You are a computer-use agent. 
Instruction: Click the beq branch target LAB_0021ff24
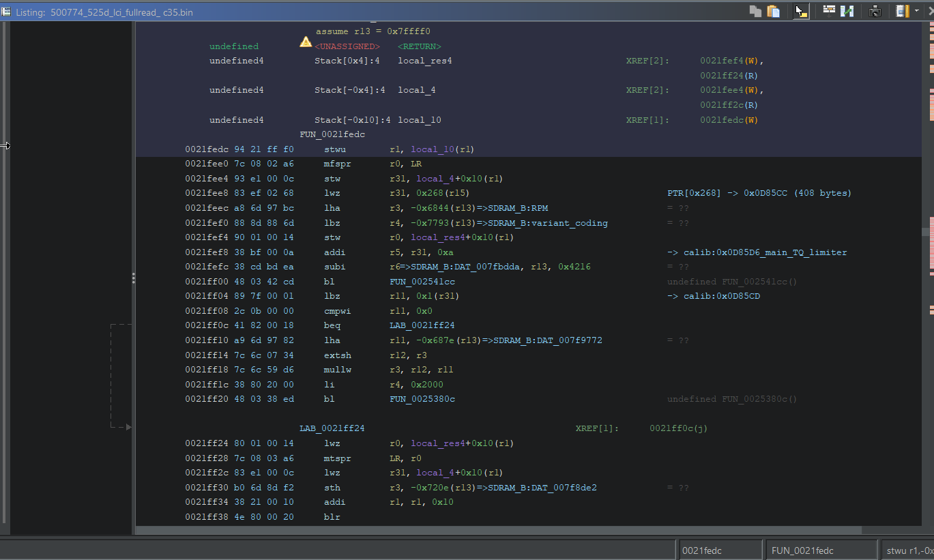tap(422, 326)
